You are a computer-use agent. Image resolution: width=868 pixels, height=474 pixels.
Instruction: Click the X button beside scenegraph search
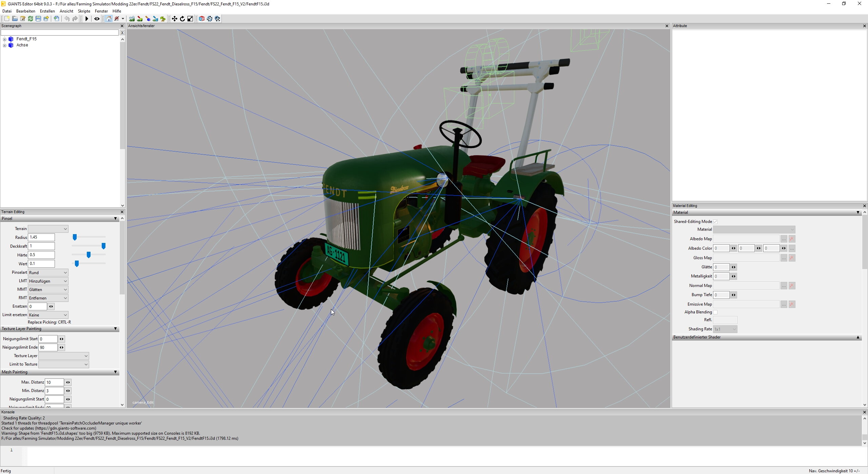[122, 33]
